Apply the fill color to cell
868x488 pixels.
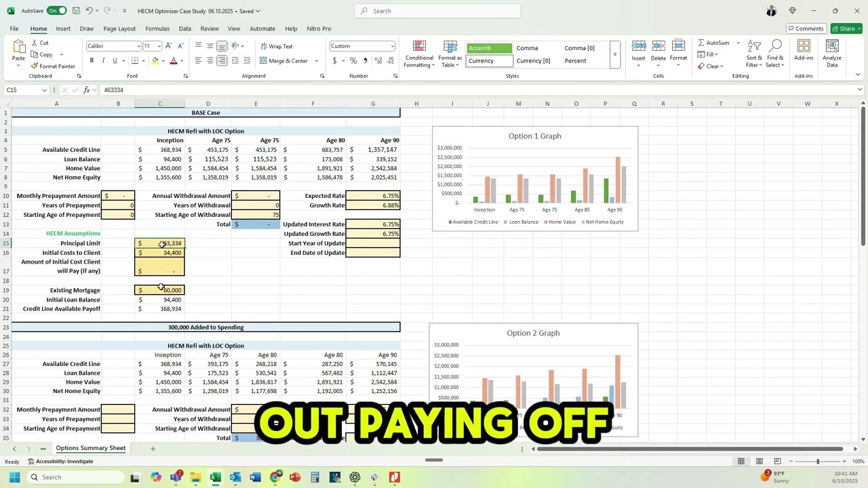tap(155, 60)
